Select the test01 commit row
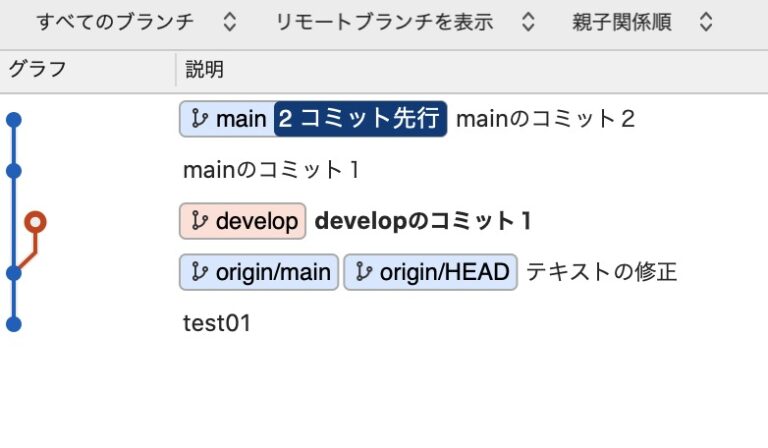 tap(217, 323)
